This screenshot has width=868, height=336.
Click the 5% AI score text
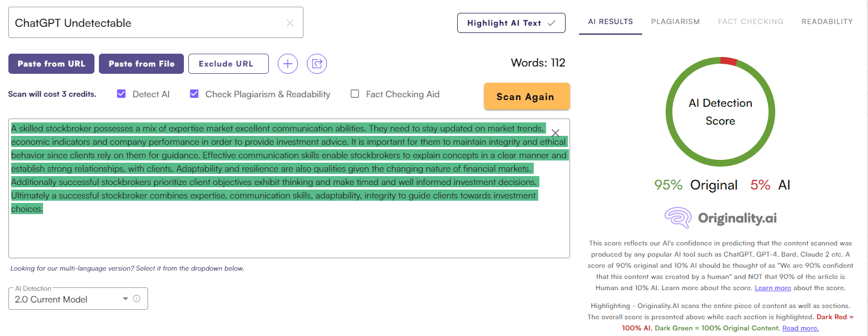(770, 185)
